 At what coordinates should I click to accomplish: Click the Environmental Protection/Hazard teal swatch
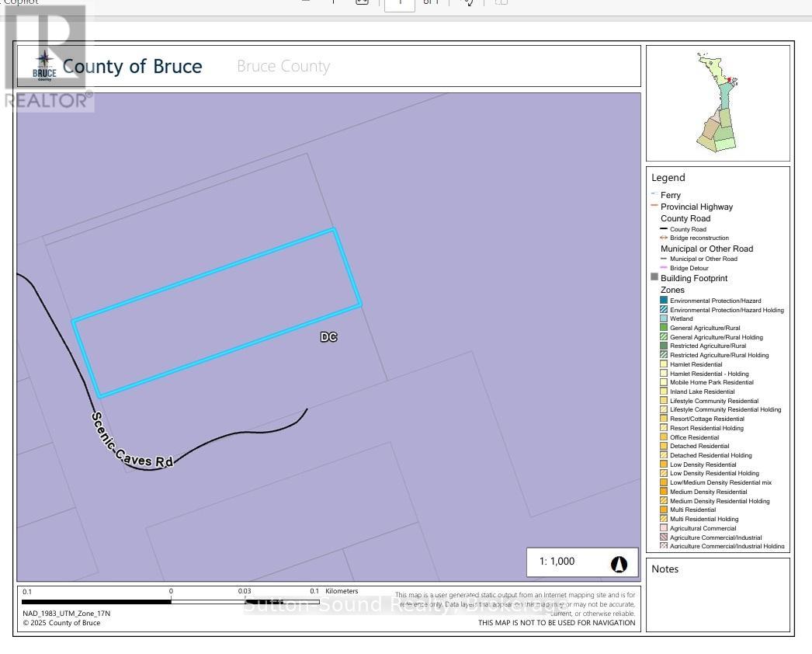(x=664, y=301)
